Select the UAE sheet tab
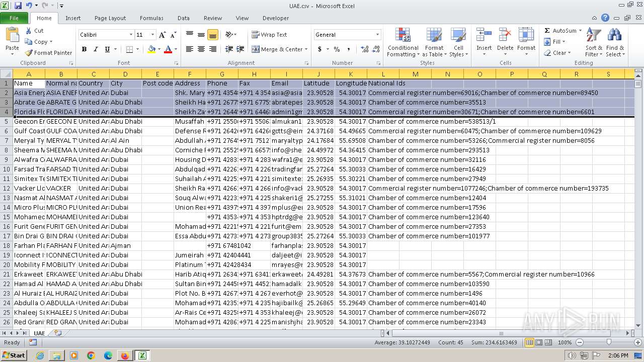This screenshot has height=362, width=644. click(x=39, y=333)
